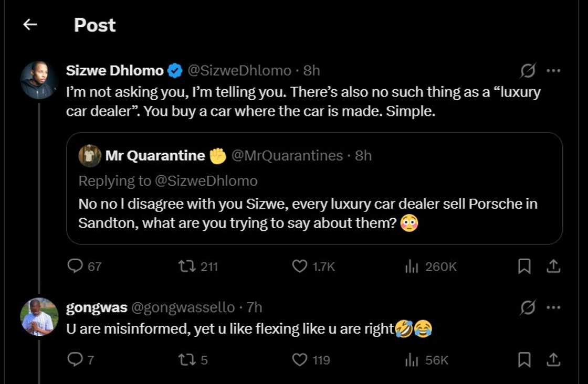Select the Post header tab
This screenshot has height=384, width=588.
click(94, 25)
